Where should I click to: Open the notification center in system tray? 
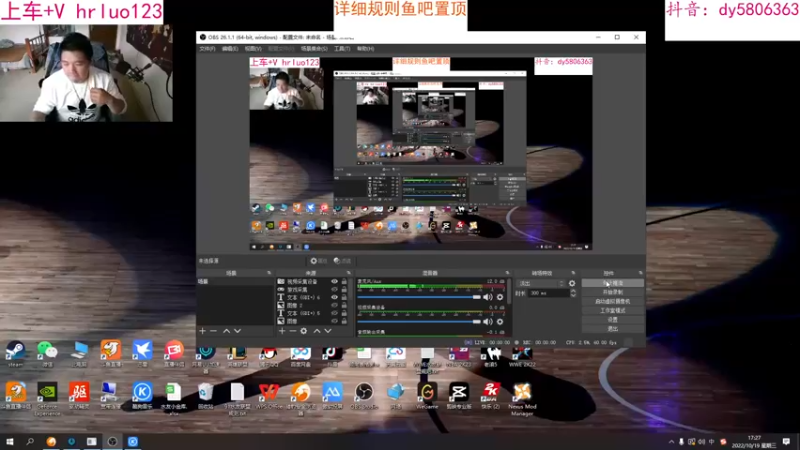click(x=786, y=441)
